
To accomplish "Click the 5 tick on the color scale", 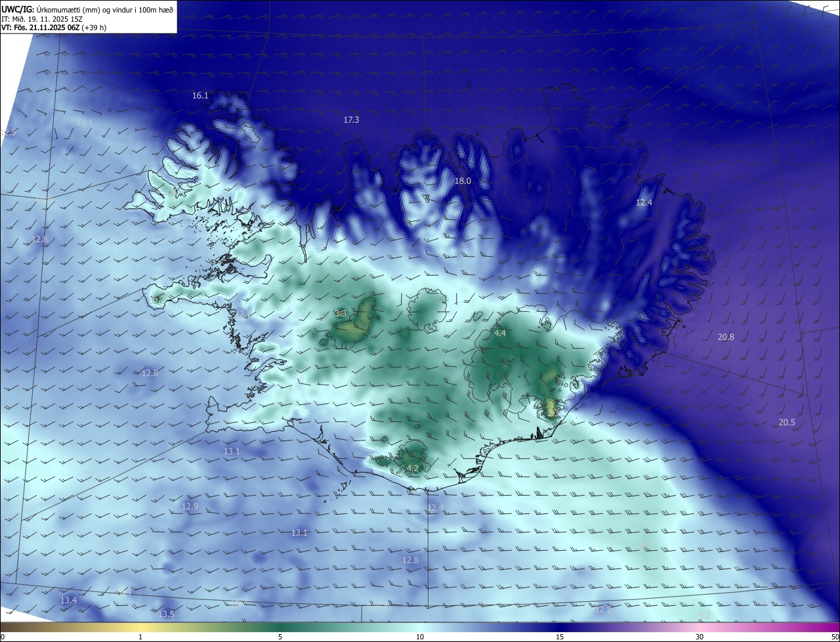I will pos(280,637).
